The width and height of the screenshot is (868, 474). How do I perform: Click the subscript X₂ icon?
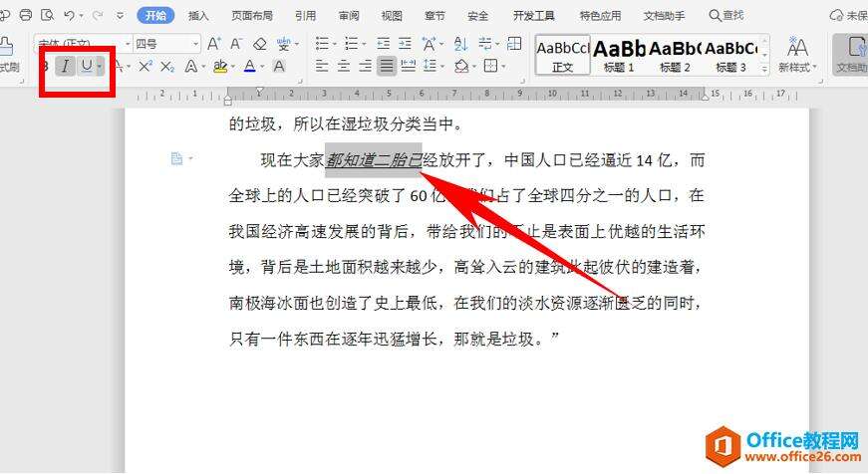(167, 67)
